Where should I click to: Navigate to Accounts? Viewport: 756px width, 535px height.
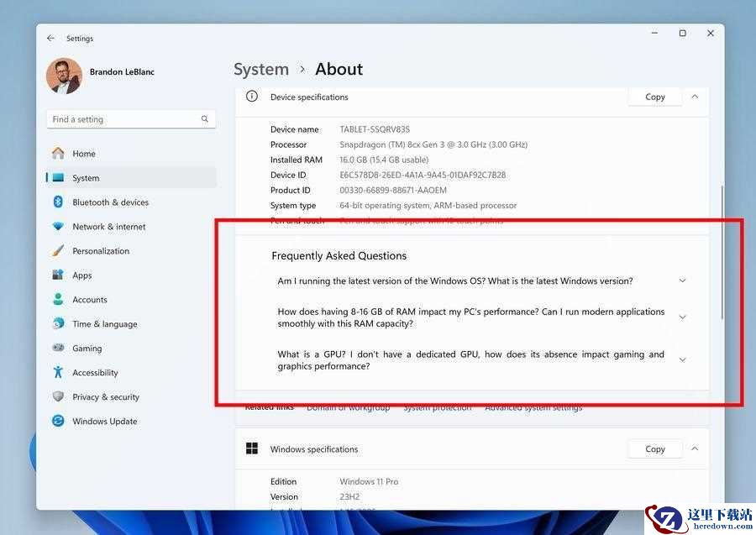pos(131,299)
